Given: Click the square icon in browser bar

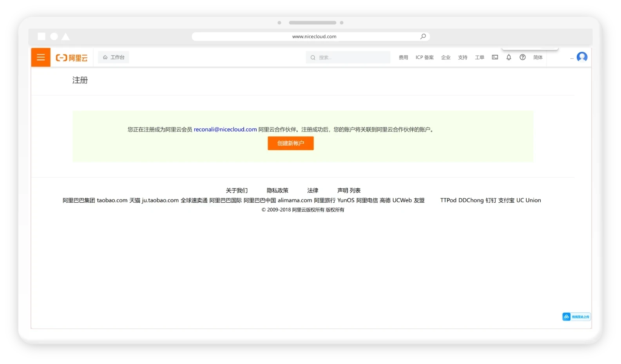Looking at the screenshot, I should coord(42,36).
